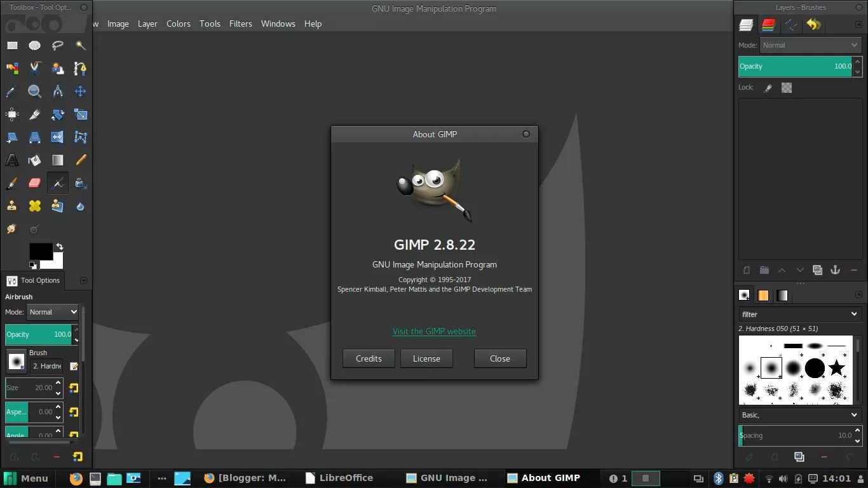868x488 pixels.
Task: Open the Layer menu
Action: click(x=147, y=24)
